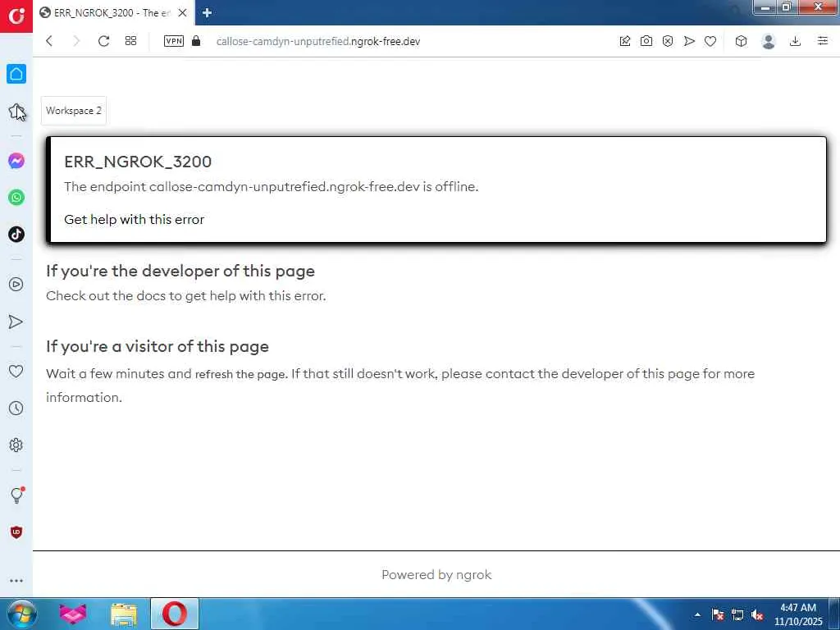Go back to the previous page

coord(49,41)
